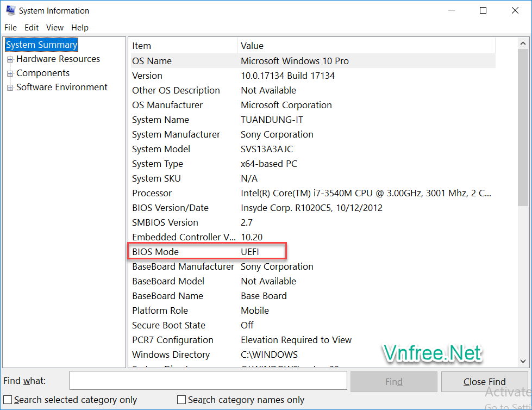Screen dimensions: 532x410
Task: Click the scroll down arrow of the list
Action: click(523, 361)
